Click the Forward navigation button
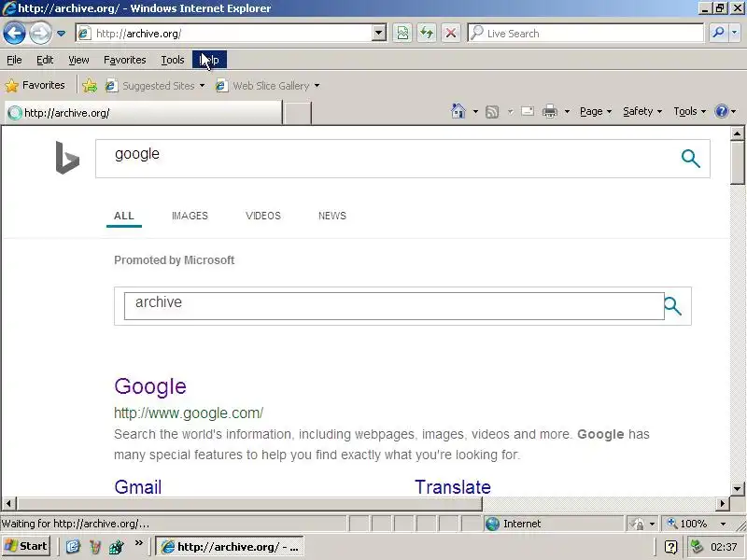Image resolution: width=747 pixels, height=560 pixels. [40, 34]
